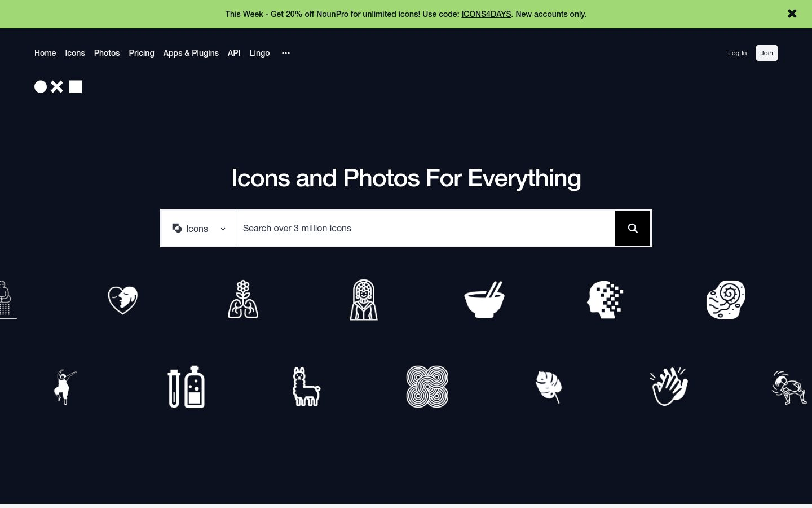Select the lungs with flower icon
The image size is (812, 508).
243,300
